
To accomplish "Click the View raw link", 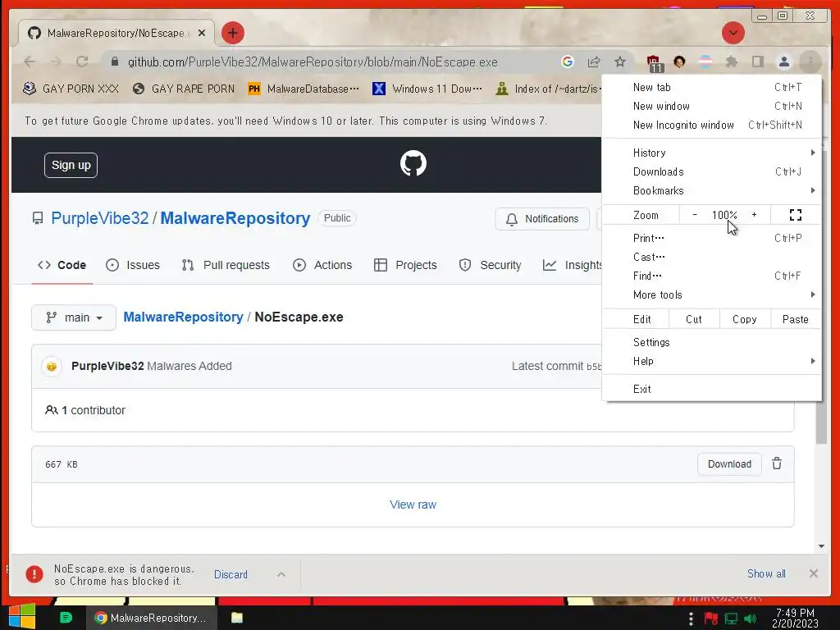I will click(413, 504).
